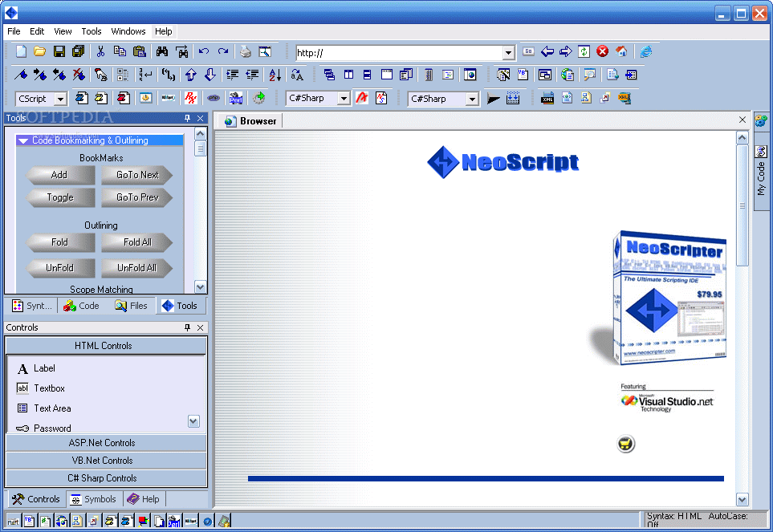Create a new file with the New icon
This screenshot has width=773, height=532.
tap(21, 51)
